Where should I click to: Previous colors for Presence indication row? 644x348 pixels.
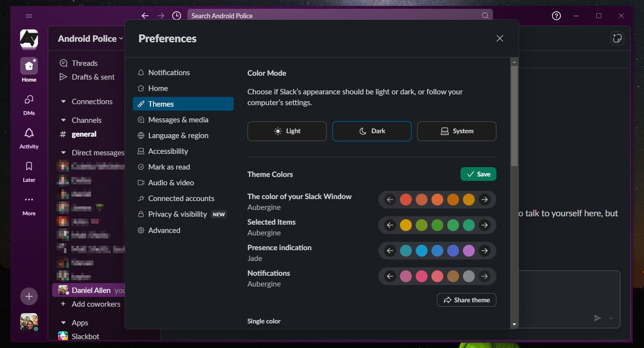coord(390,251)
